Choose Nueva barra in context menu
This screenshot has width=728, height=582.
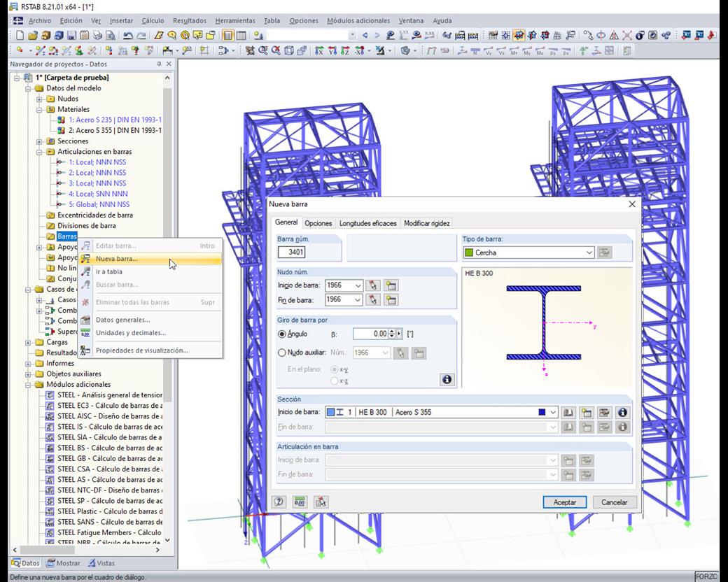(150, 259)
